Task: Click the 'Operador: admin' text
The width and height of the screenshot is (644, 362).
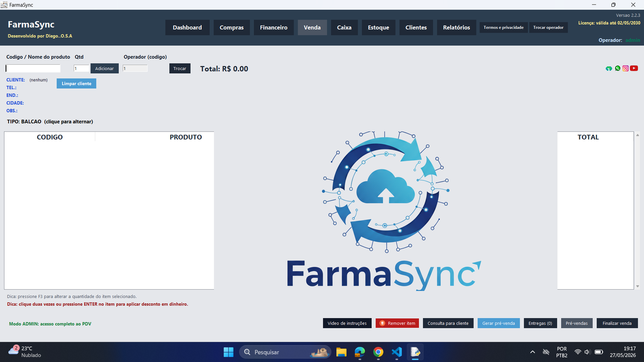Action: click(x=619, y=40)
